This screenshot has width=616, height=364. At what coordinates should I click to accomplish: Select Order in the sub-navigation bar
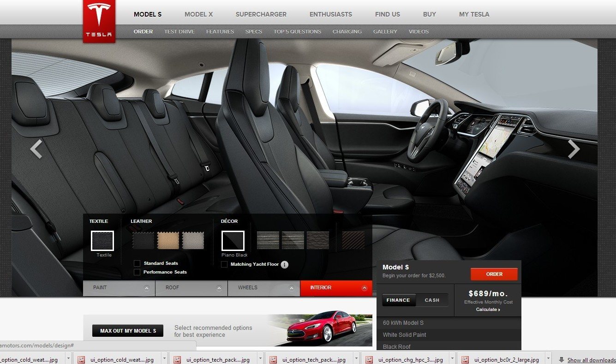(x=143, y=31)
